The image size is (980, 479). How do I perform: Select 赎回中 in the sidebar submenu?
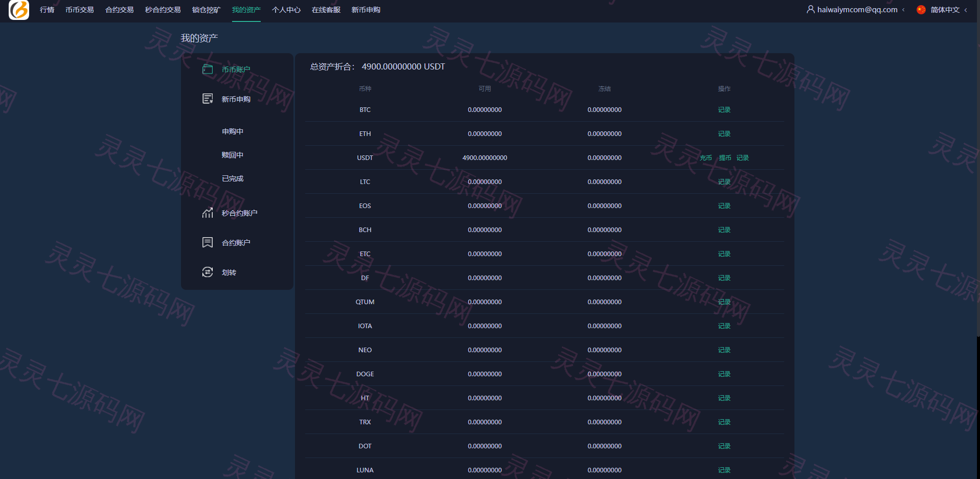[233, 155]
